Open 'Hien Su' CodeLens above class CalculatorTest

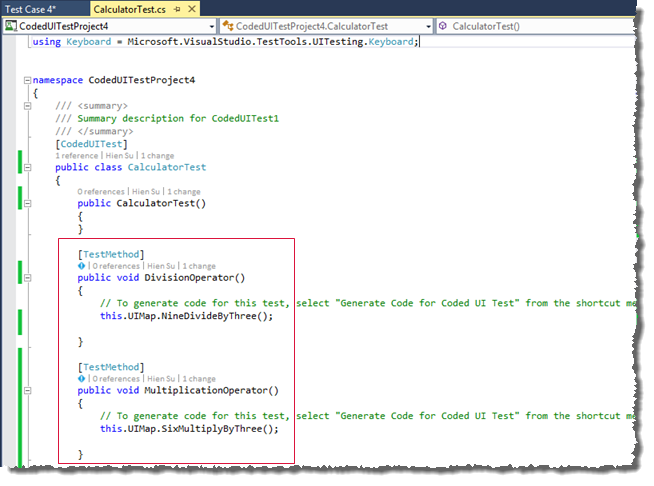(x=119, y=156)
